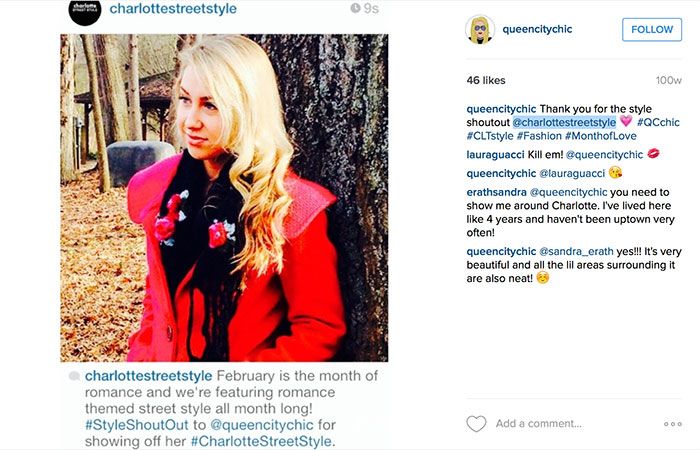700x450 pixels.
Task: Open lauraguacci's profile from comment
Action: pyautogui.click(x=495, y=155)
